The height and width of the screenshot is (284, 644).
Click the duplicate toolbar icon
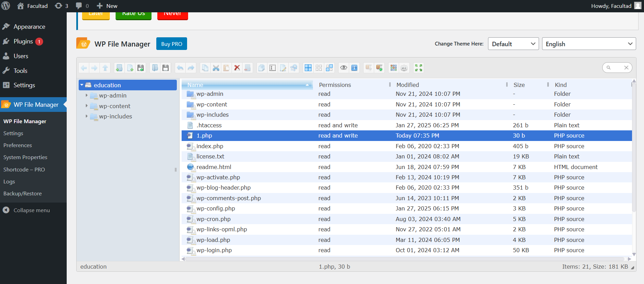262,68
